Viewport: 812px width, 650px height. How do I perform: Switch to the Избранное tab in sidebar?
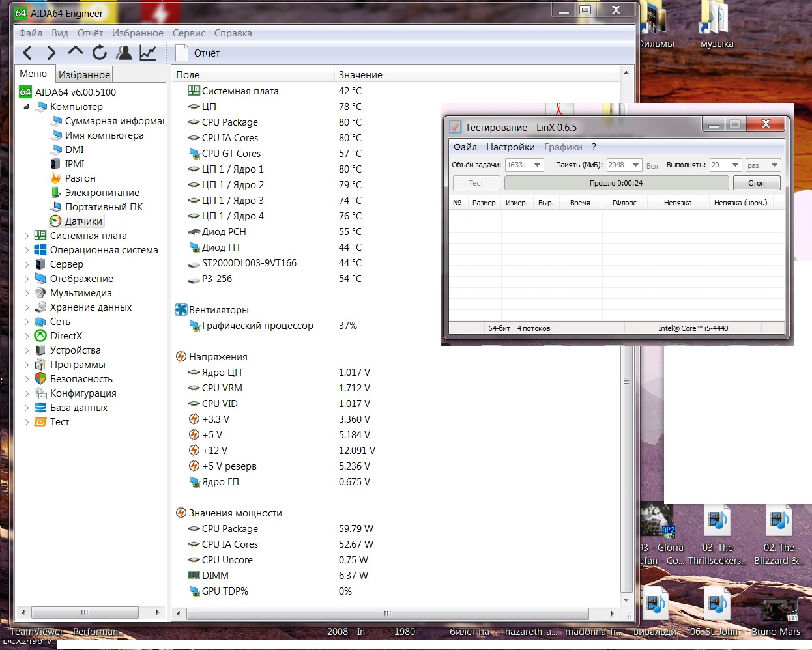tap(84, 74)
